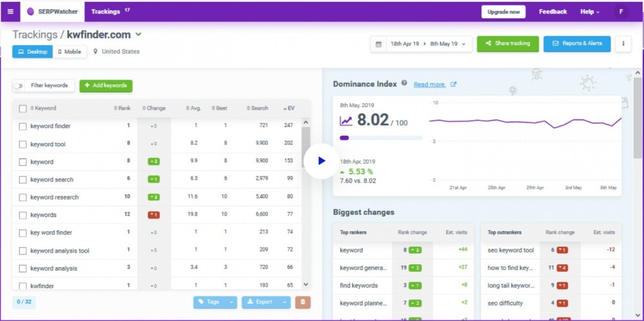Click rank change badge for 'find keywords'
This screenshot has width=644, height=321.
point(415,286)
